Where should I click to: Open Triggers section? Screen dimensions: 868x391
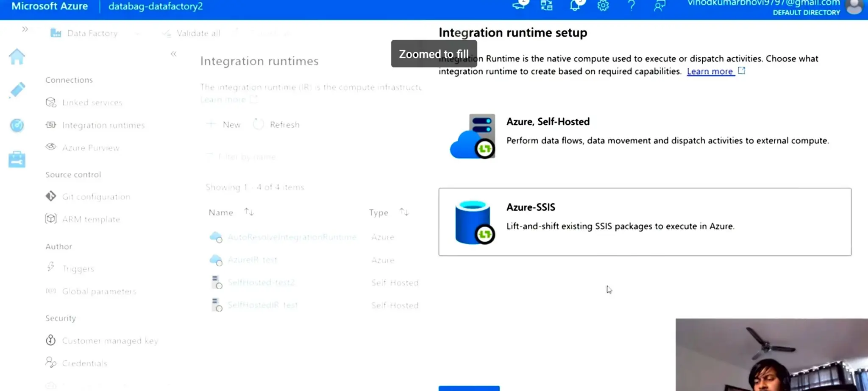click(x=78, y=269)
